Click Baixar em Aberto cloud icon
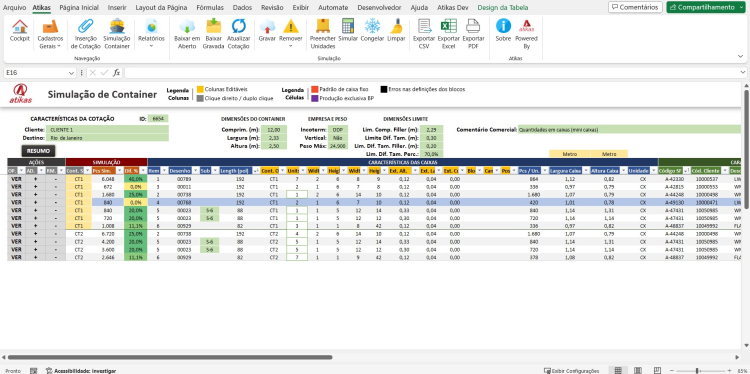Screen dimensions: 750x374 (x=187, y=26)
